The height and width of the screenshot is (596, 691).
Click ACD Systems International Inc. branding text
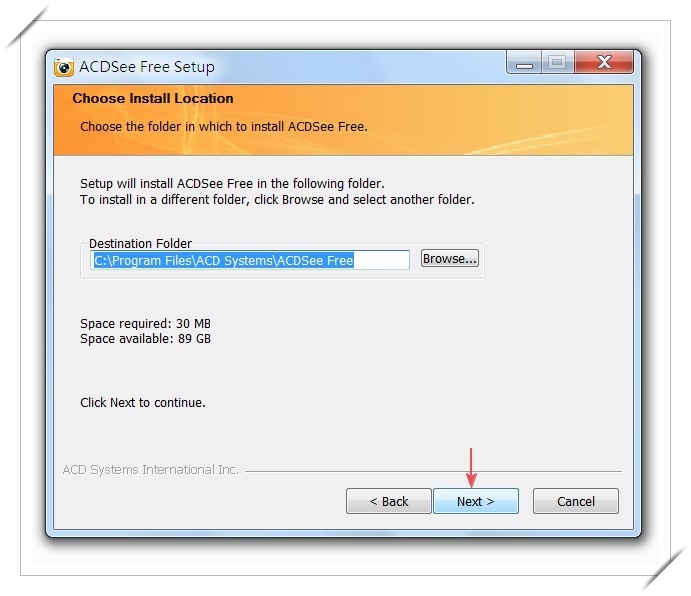(x=151, y=470)
